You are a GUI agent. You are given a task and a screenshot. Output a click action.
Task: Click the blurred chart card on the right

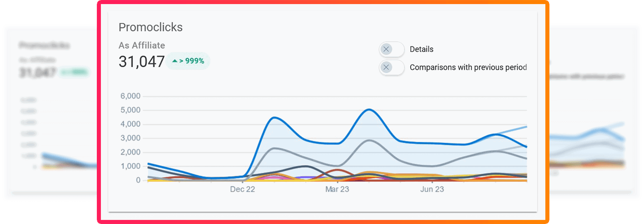click(594, 113)
